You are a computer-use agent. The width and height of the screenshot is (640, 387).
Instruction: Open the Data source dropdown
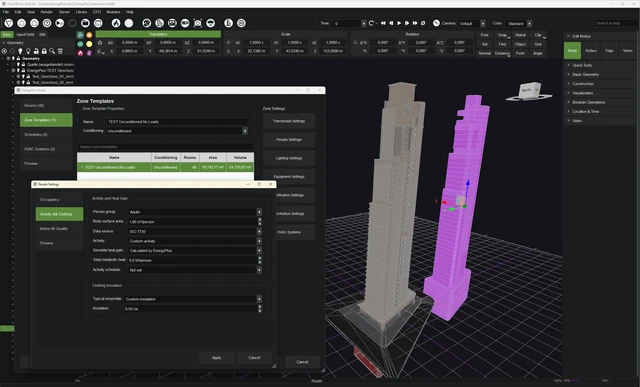pyautogui.click(x=195, y=231)
